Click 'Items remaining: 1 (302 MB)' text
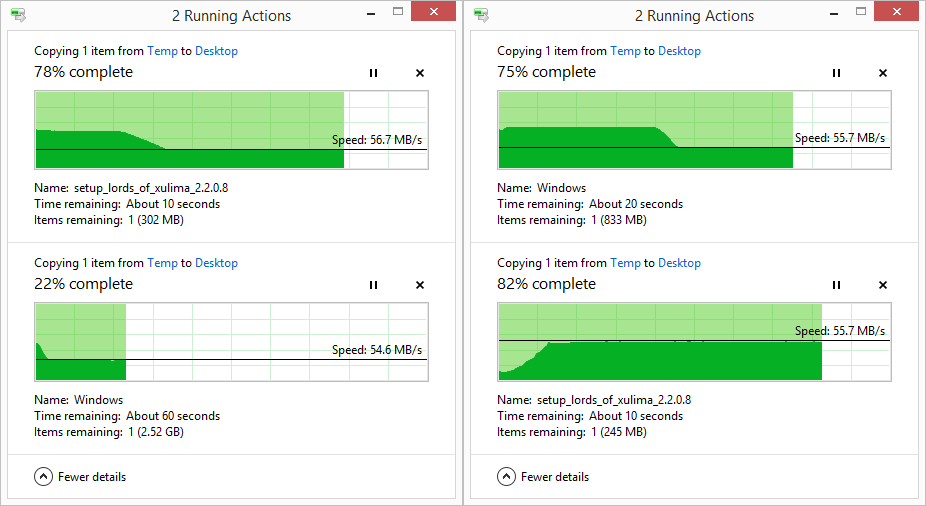The width and height of the screenshot is (926, 506). coord(109,220)
